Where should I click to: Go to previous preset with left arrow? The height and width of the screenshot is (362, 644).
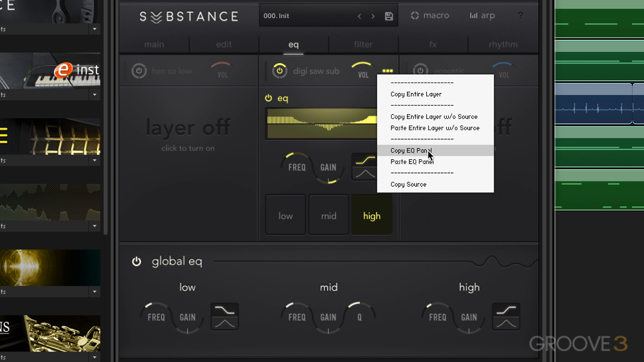359,16
